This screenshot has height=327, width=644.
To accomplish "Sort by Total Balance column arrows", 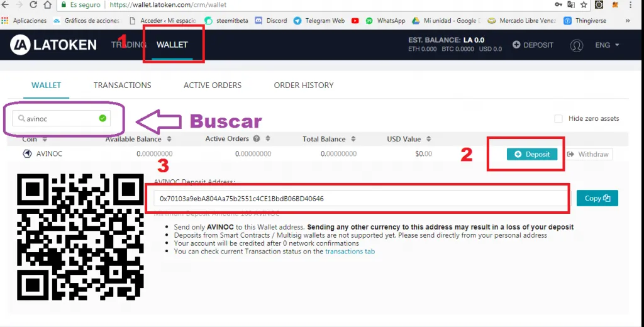I will tap(353, 139).
